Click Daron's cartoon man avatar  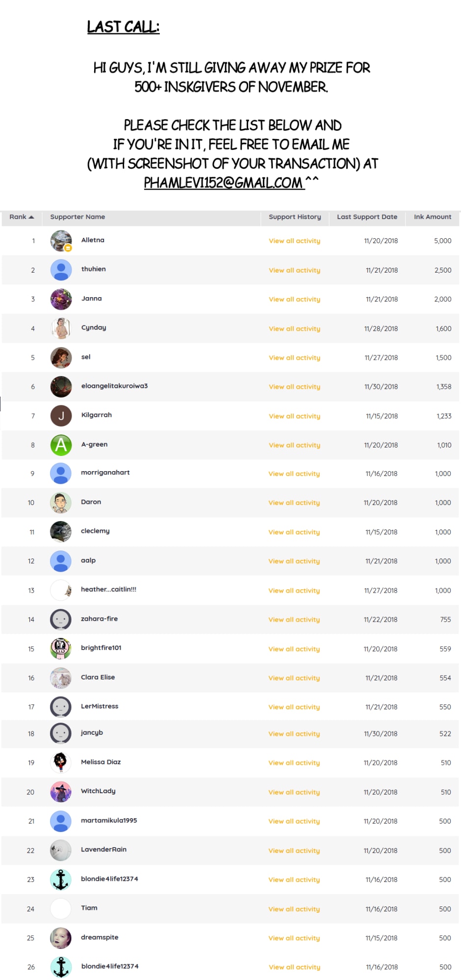point(61,503)
